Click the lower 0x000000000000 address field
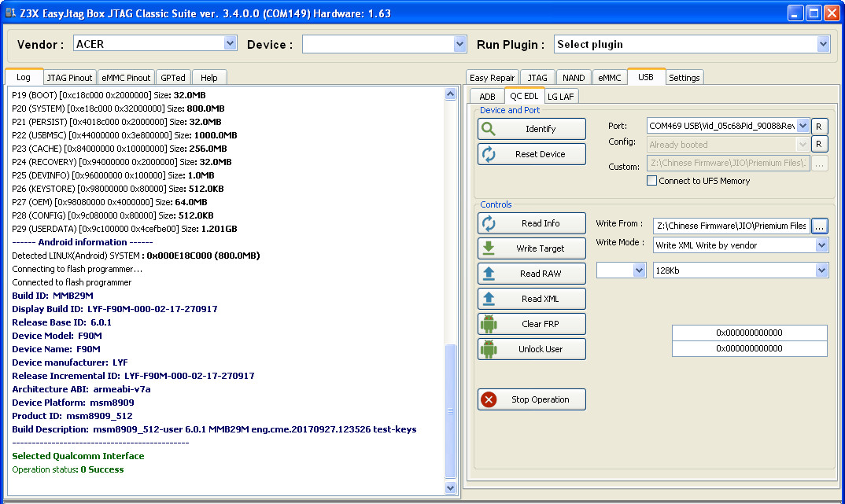845x504 pixels. pyautogui.click(x=749, y=348)
